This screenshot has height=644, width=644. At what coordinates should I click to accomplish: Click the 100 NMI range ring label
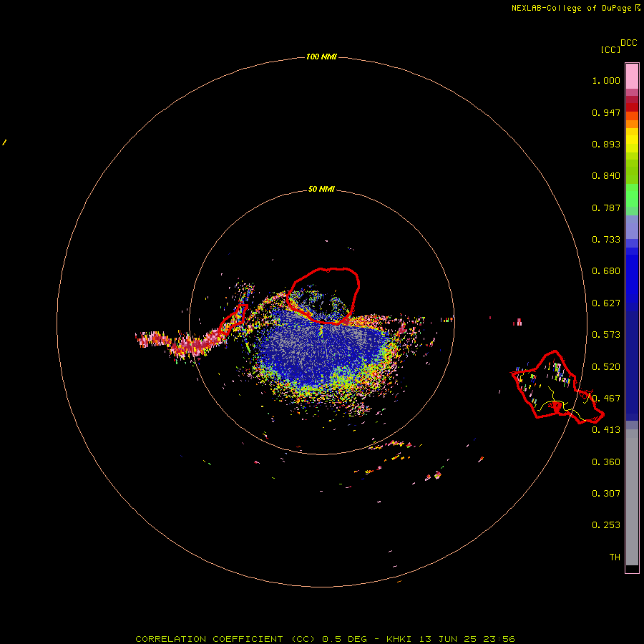321,57
